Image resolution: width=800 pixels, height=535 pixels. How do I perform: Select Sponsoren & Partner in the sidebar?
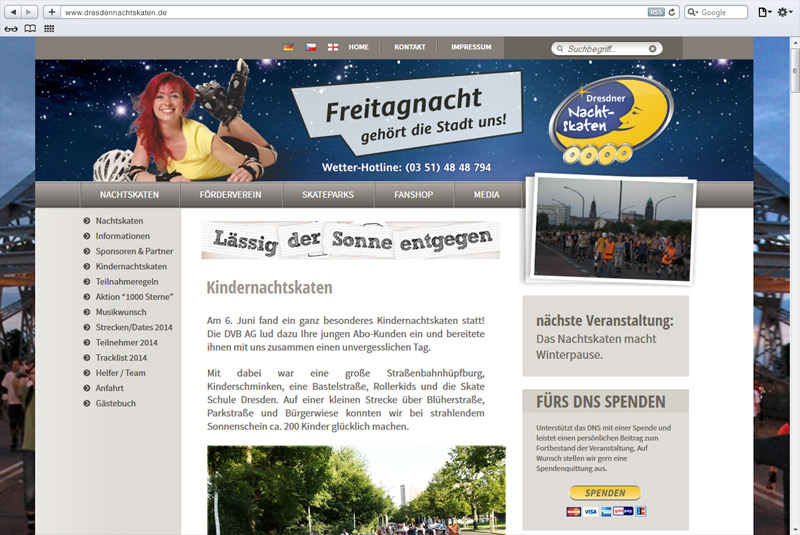coord(134,251)
